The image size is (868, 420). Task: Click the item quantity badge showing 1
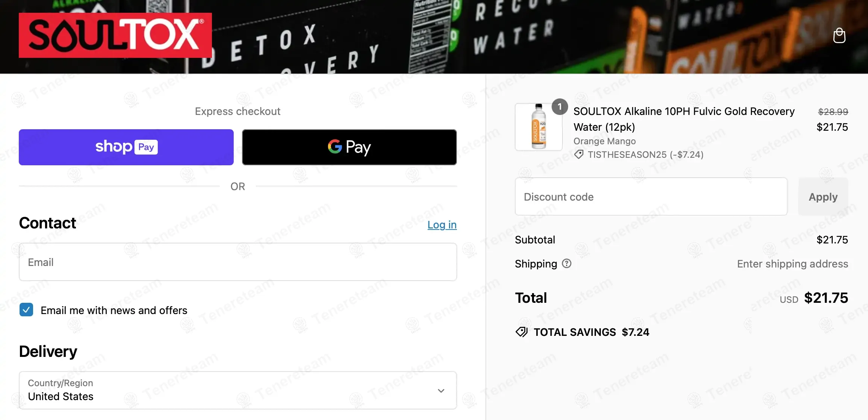click(x=560, y=107)
